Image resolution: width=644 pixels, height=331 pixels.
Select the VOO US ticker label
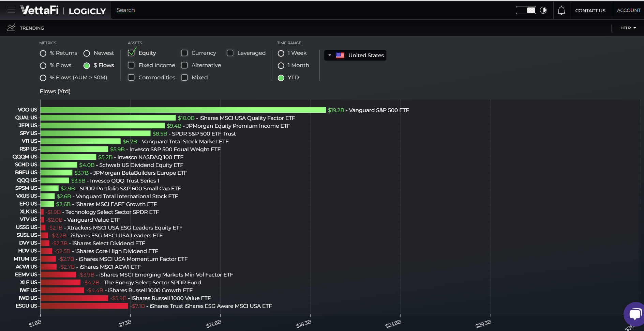tap(27, 110)
